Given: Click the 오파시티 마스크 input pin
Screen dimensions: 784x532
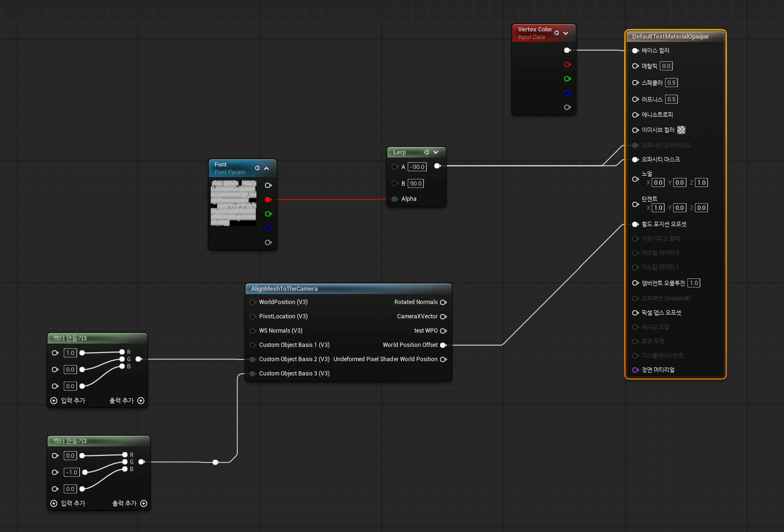Looking at the screenshot, I should (x=636, y=159).
